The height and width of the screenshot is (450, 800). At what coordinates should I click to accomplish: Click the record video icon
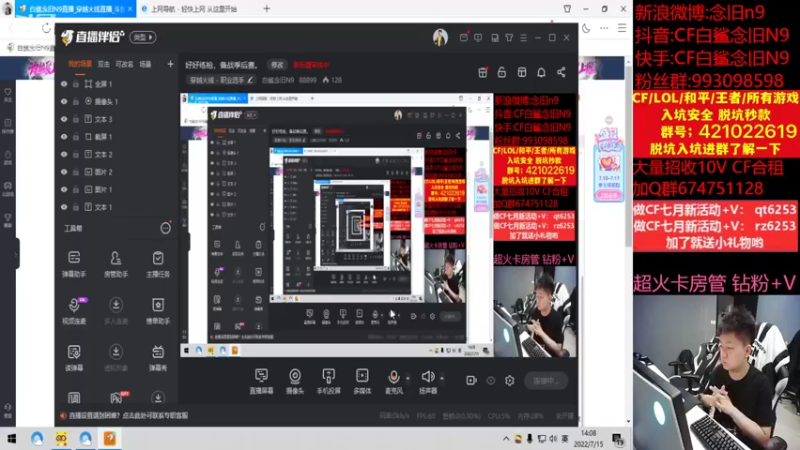click(x=471, y=381)
